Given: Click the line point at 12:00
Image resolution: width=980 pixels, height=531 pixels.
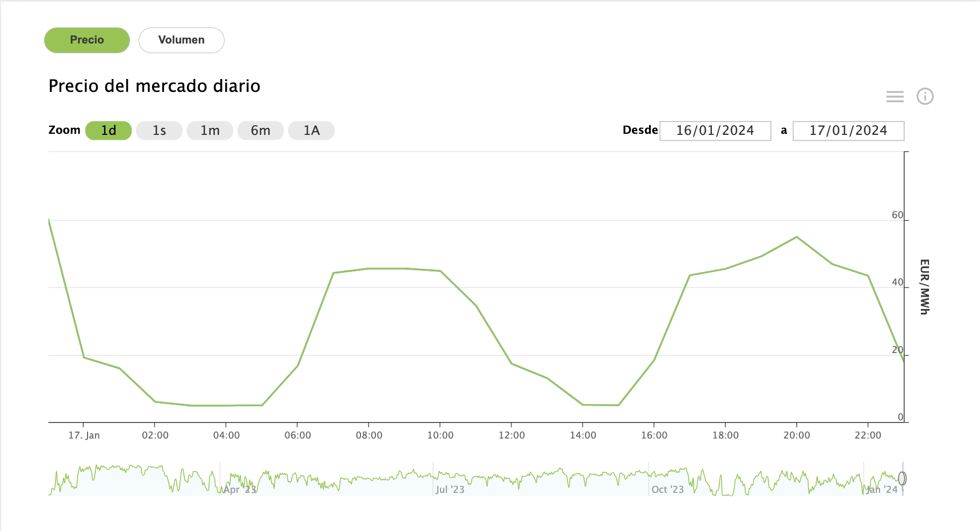Looking at the screenshot, I should click(x=511, y=364).
